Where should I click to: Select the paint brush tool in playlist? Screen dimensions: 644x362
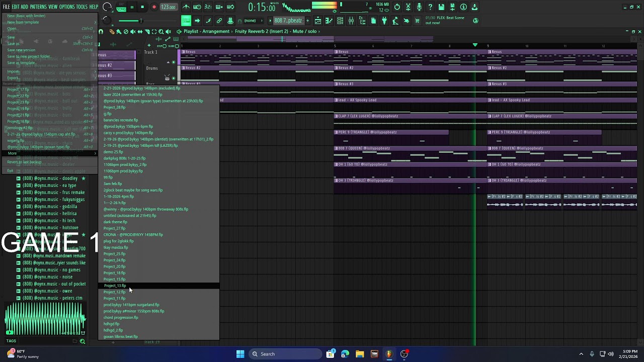(119, 32)
